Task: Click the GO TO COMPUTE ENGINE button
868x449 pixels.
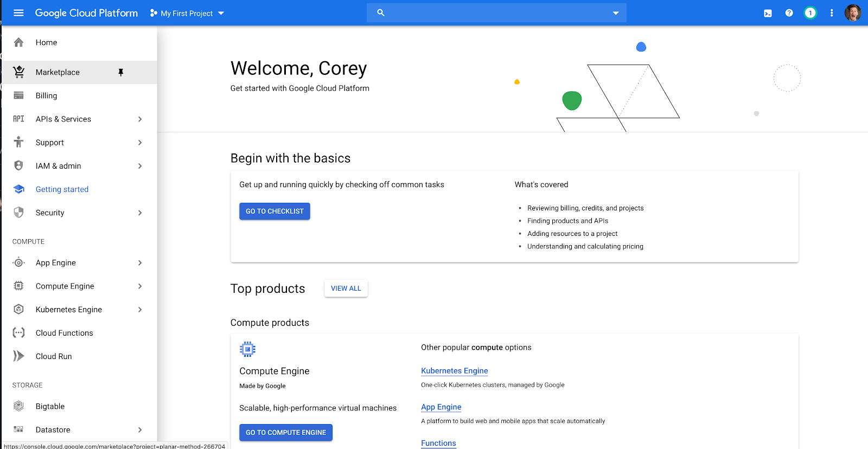Action: (286, 432)
